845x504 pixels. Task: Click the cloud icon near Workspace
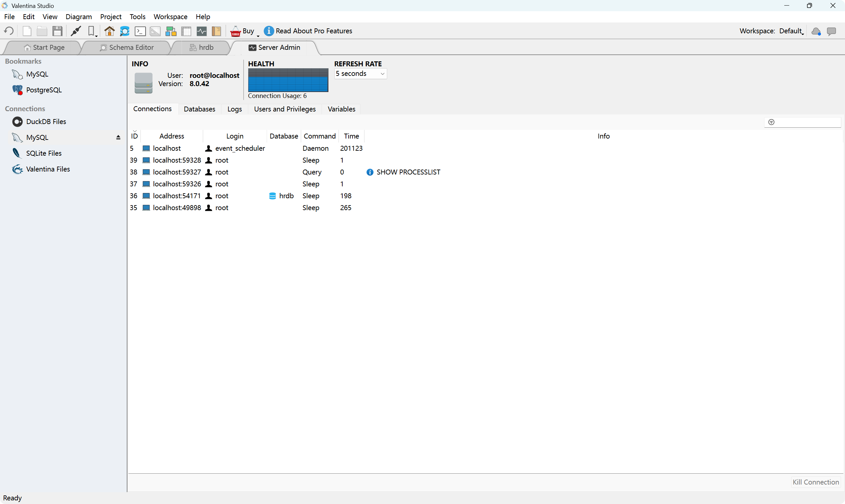(x=816, y=31)
